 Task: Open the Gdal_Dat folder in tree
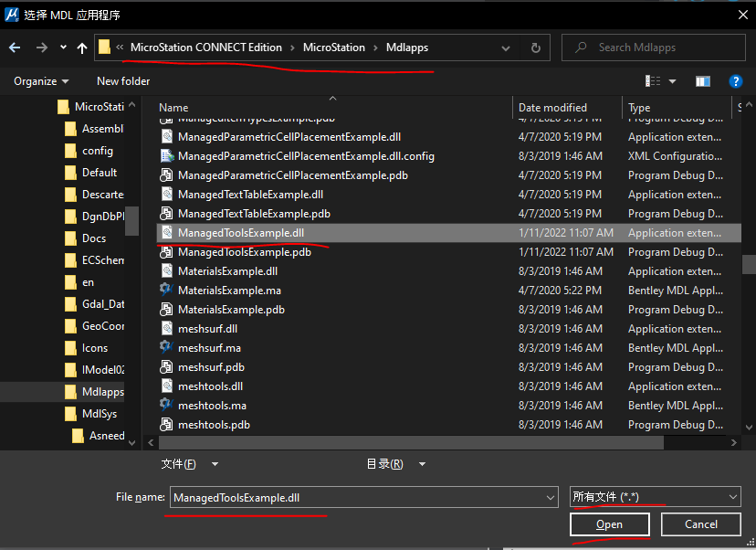click(94, 304)
